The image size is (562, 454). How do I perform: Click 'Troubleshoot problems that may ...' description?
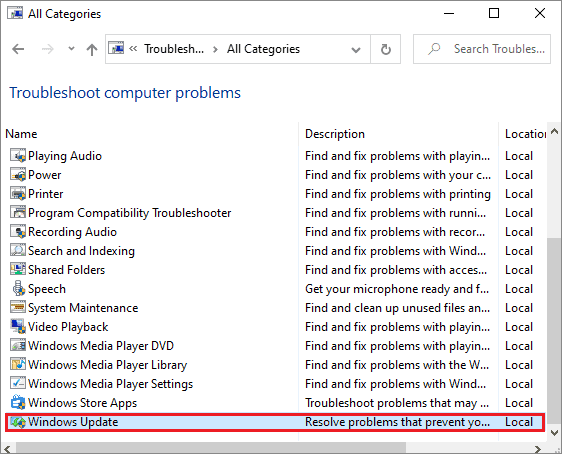(x=397, y=403)
